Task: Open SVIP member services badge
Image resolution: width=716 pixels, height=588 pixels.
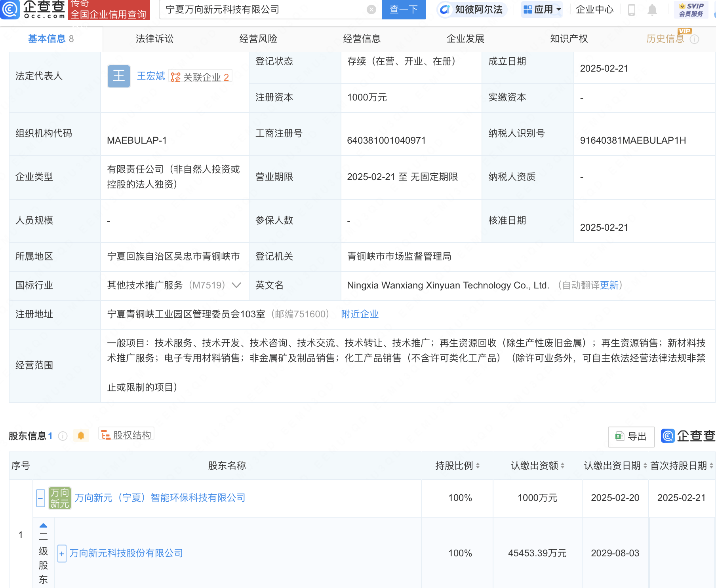Action: 691,10
